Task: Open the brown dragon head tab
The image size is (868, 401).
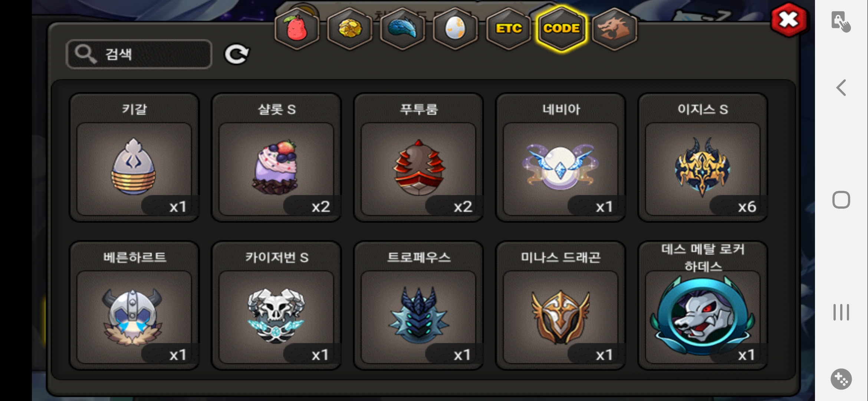Action: (614, 29)
